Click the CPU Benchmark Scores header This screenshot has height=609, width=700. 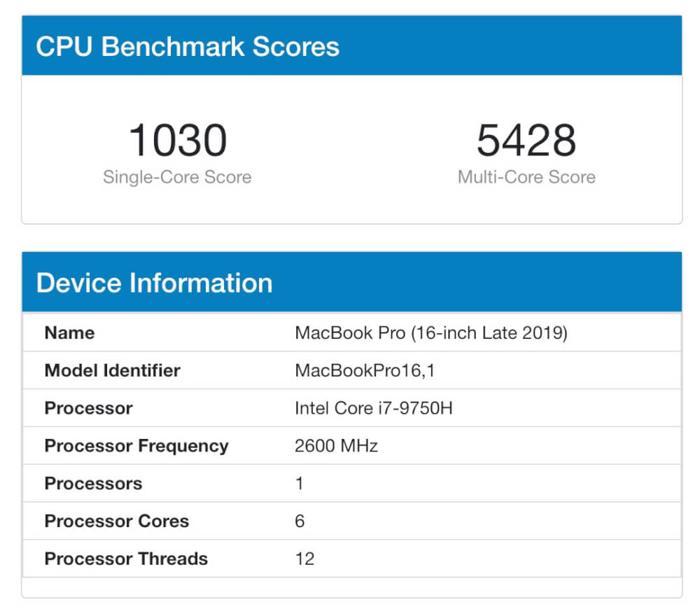click(188, 46)
